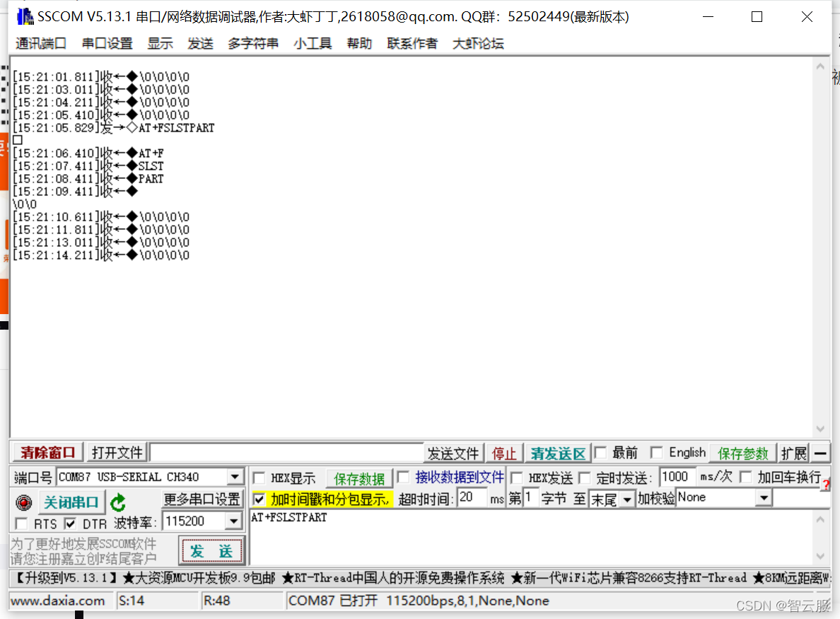The width and height of the screenshot is (840, 619).
Task: Click the AT+FSLSTPART send text area
Action: point(532,537)
